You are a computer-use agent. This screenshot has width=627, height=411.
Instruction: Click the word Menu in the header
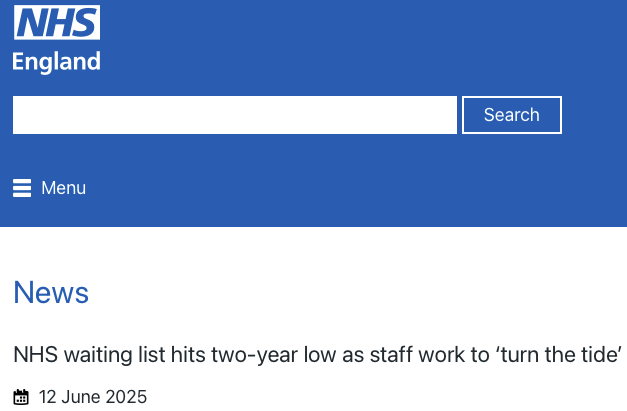64,188
